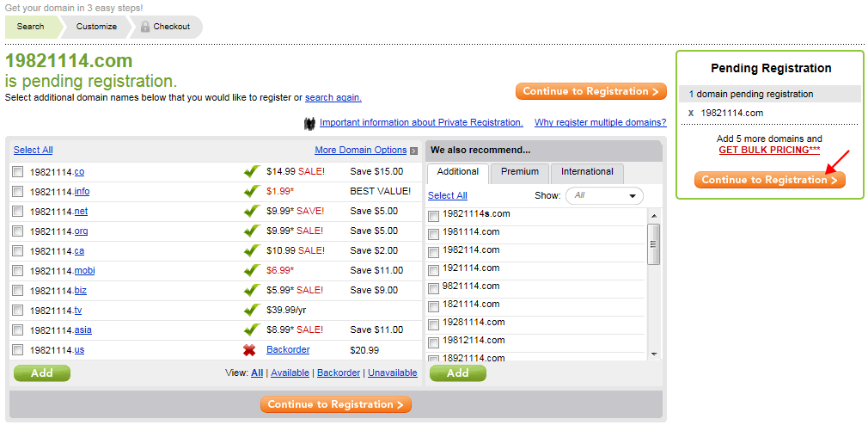Click the green checkmark for 19821114.info
The height and width of the screenshot is (425, 868).
(252, 192)
